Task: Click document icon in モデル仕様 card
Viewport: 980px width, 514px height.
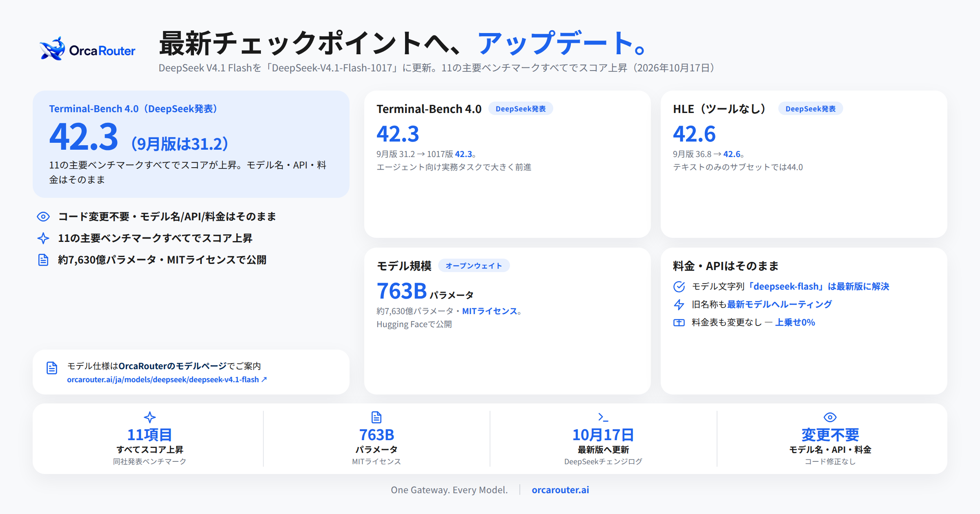Action: [x=52, y=368]
